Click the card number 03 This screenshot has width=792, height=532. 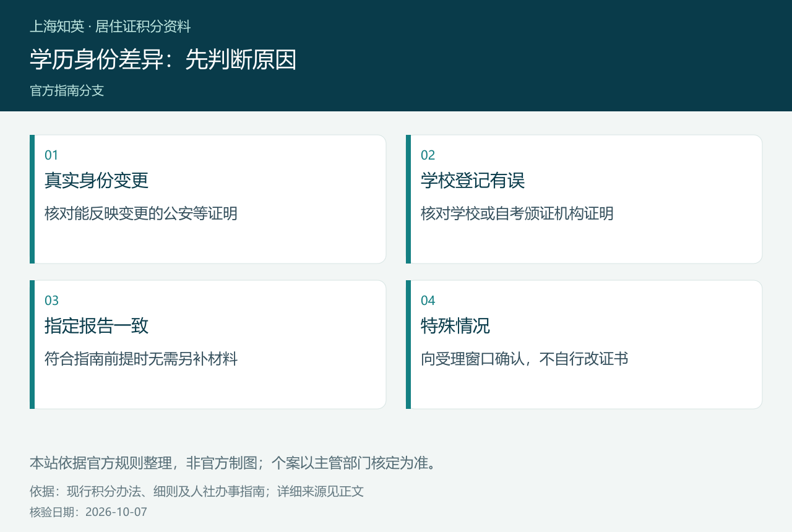click(51, 301)
